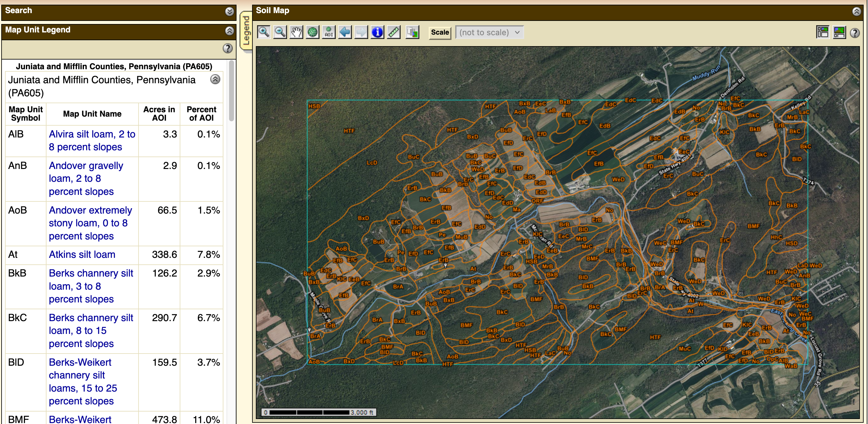Go to previous map extent blue arrow
Image resolution: width=868 pixels, height=424 pixels.
(345, 32)
